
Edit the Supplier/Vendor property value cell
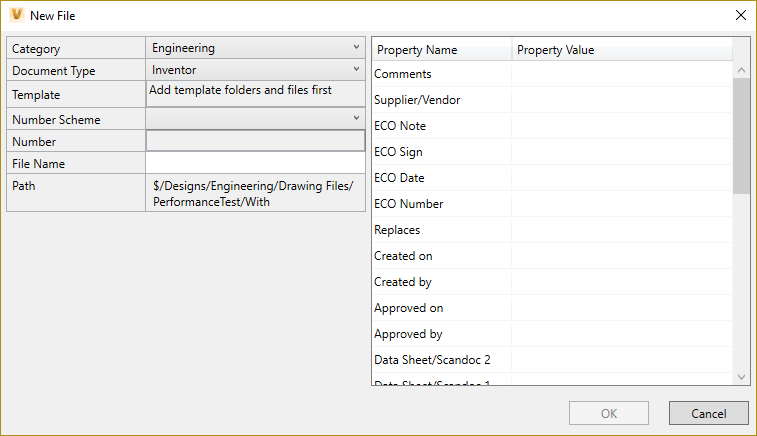620,100
